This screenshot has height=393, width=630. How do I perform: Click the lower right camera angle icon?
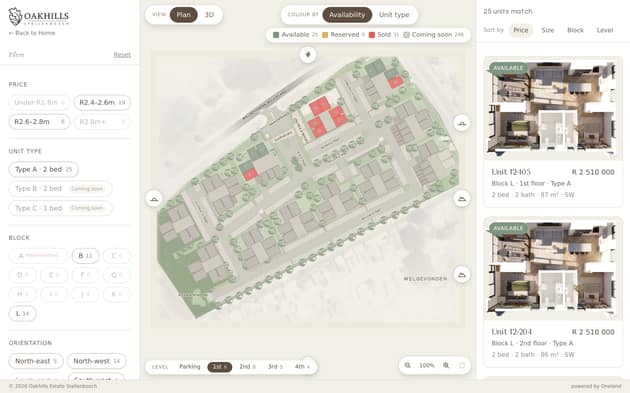point(462,275)
